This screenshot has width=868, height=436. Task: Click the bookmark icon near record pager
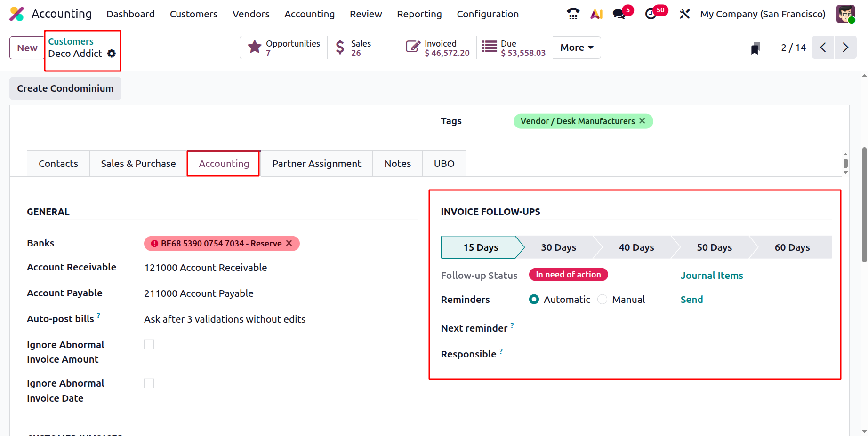point(755,48)
